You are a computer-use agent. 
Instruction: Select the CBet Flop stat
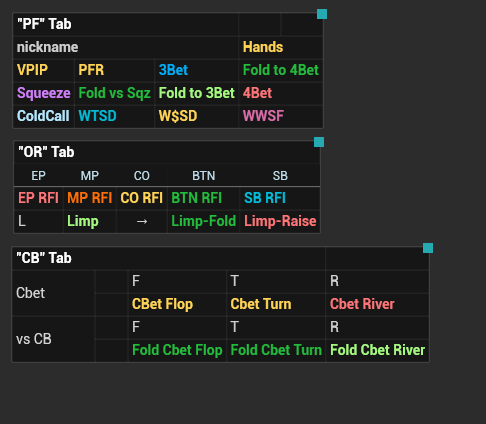pyautogui.click(x=177, y=304)
